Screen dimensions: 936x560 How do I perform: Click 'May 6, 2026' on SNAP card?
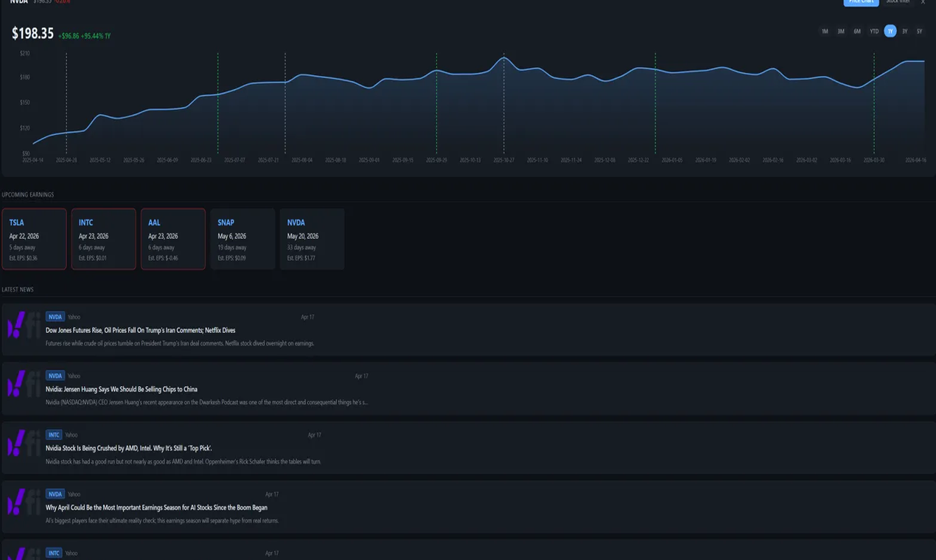pyautogui.click(x=232, y=237)
